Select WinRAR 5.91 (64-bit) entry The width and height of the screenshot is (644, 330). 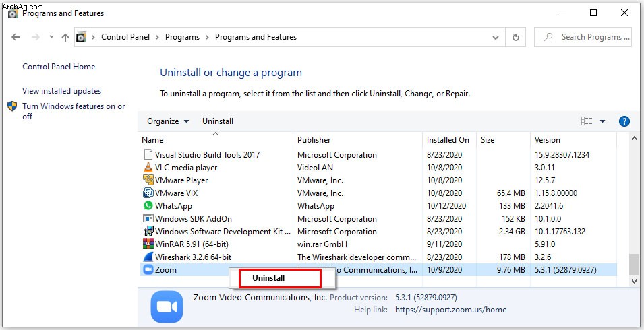tap(192, 244)
